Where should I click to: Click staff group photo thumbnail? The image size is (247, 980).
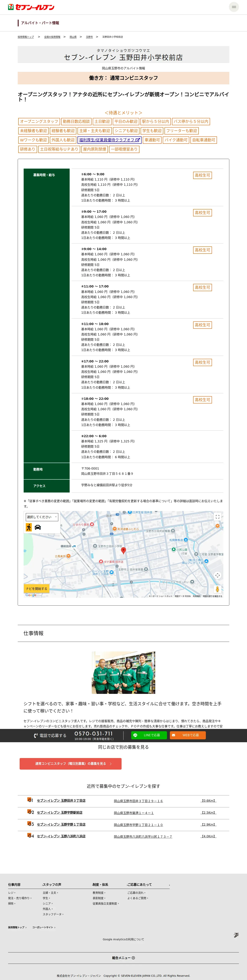(123, 673)
